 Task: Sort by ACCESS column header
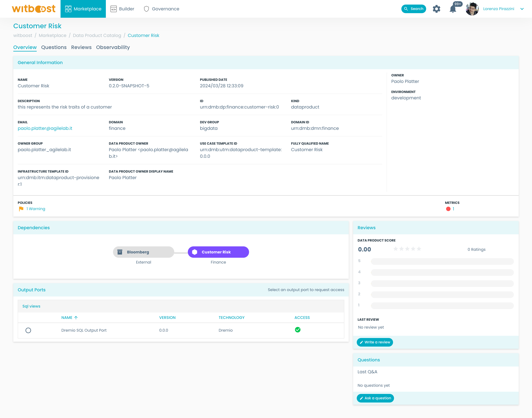(302, 318)
